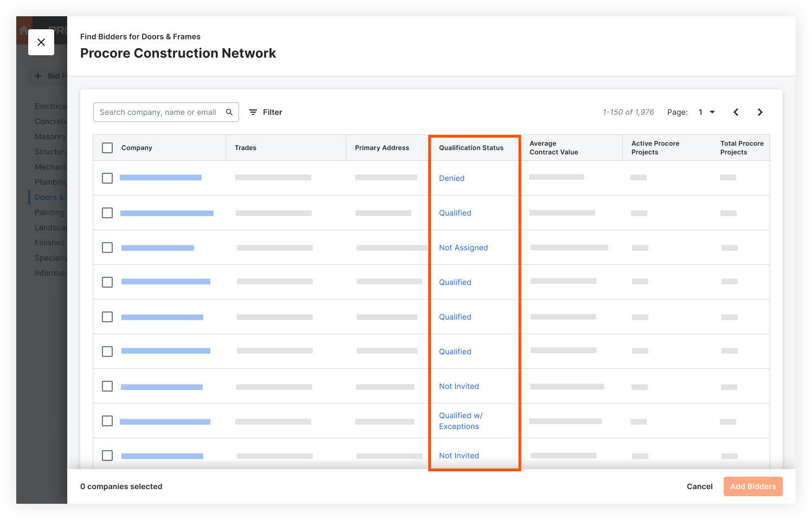
Task: Open company name link in Not Assigned row
Action: pos(158,248)
